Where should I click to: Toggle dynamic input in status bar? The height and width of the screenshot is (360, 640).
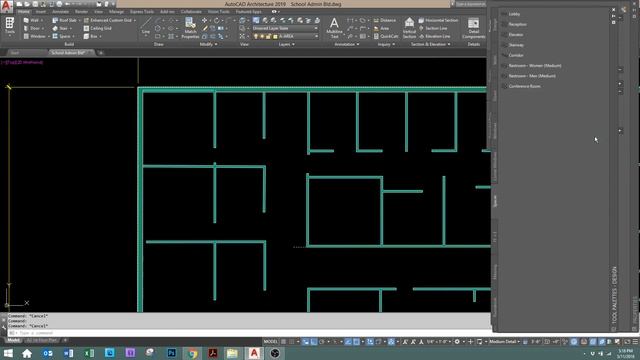click(305, 342)
